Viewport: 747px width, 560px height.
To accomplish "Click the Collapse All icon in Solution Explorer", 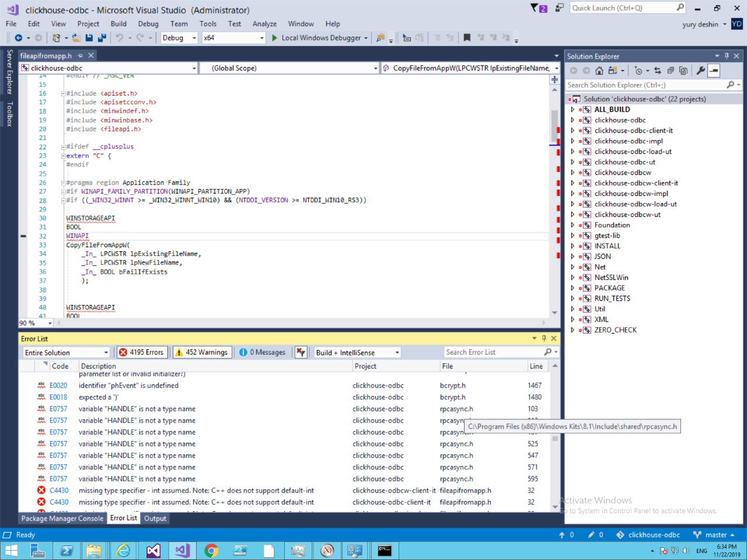I will click(x=671, y=71).
